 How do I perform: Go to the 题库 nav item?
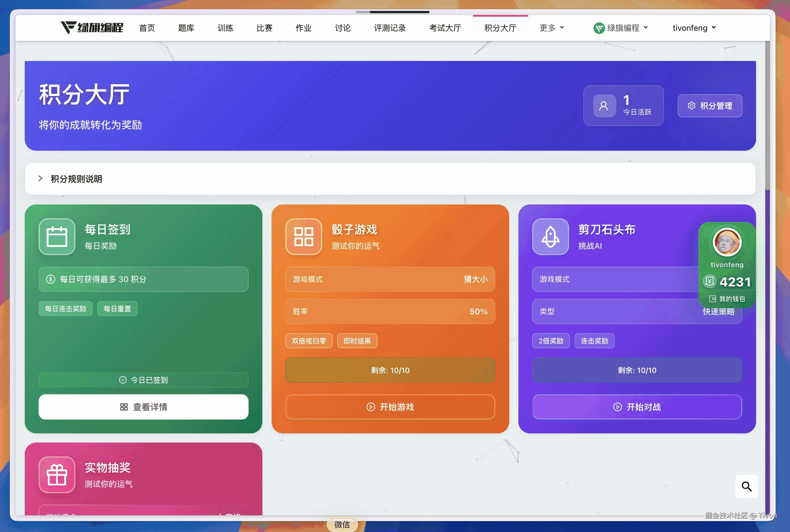(186, 28)
